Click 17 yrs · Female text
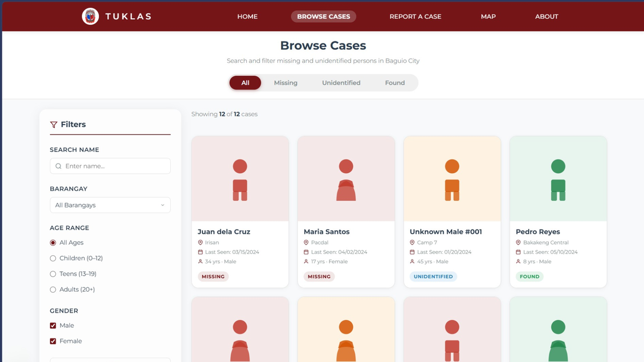 (x=330, y=262)
